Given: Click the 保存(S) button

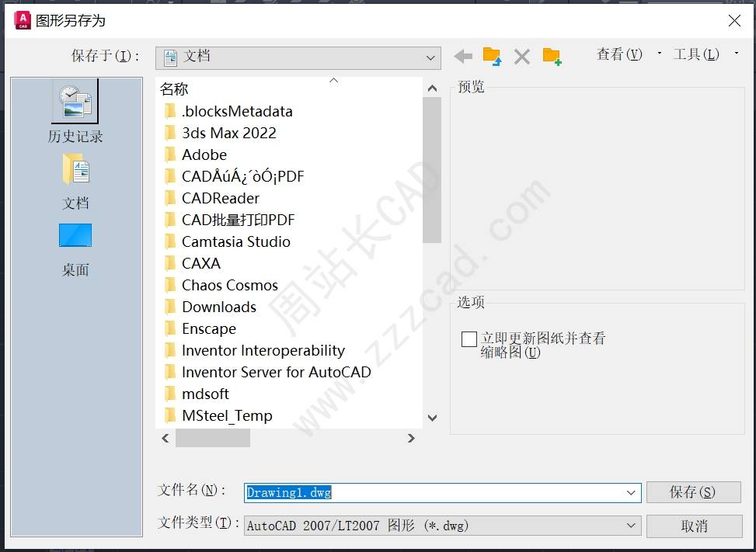Looking at the screenshot, I should 693,492.
